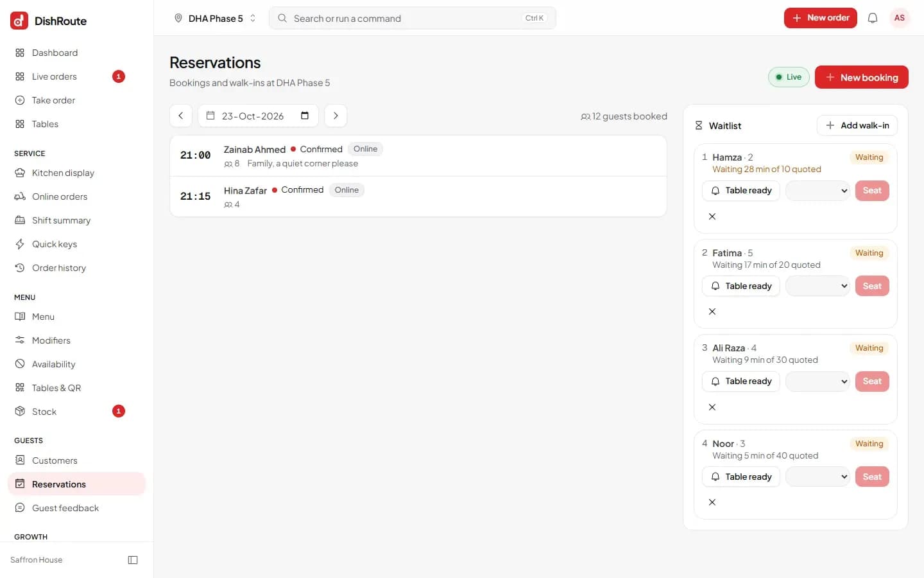Open the Take order page
Viewport: 924px width, 578px height.
(x=77, y=100)
